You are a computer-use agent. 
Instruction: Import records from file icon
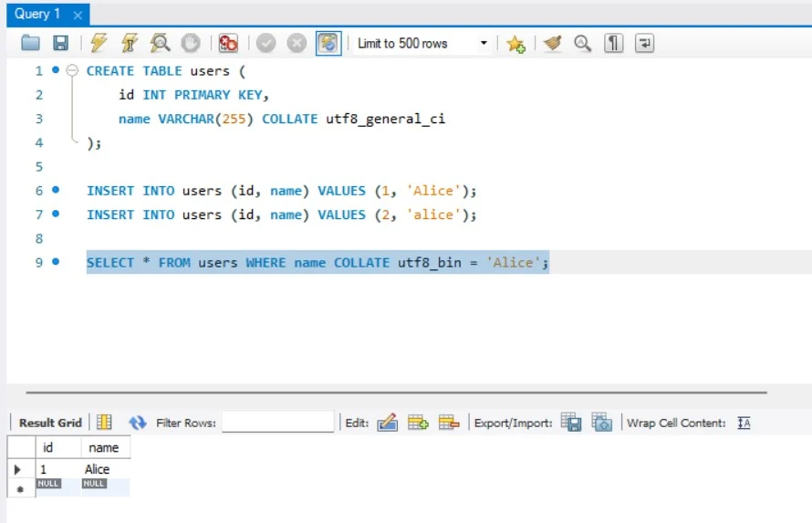pyautogui.click(x=602, y=422)
